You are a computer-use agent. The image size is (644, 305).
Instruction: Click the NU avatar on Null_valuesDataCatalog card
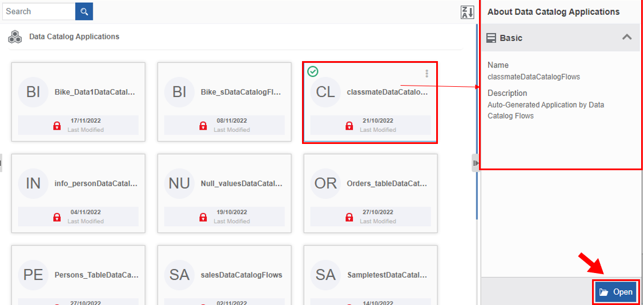tap(179, 183)
